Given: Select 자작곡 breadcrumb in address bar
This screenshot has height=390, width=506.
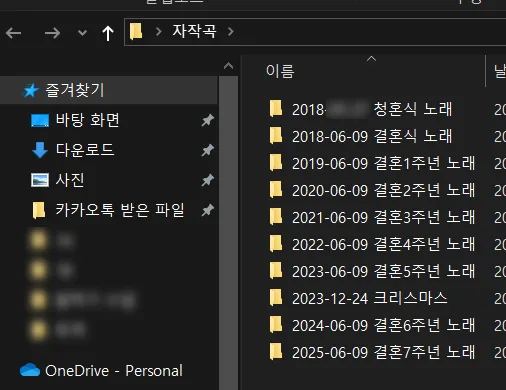Looking at the screenshot, I should pos(194,31).
